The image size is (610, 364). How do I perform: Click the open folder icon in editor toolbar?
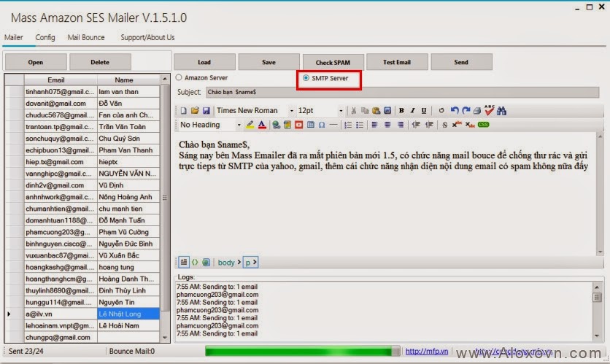point(195,111)
